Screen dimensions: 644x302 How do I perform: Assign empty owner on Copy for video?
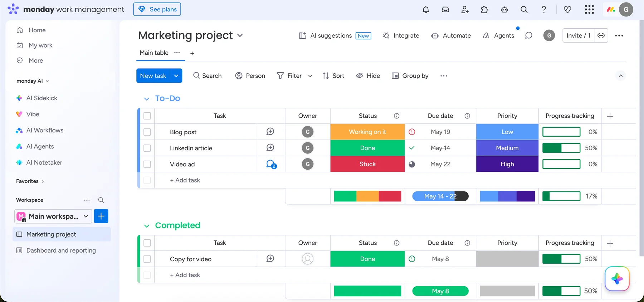tap(308, 259)
